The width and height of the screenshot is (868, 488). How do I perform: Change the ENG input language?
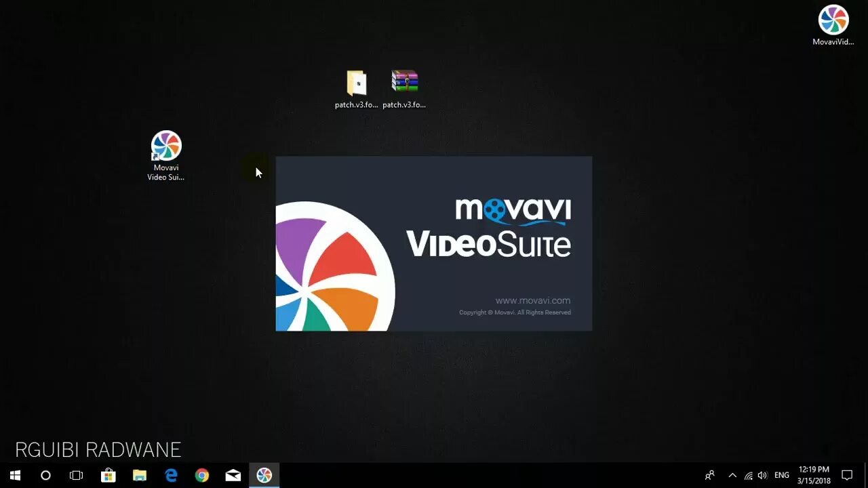tap(782, 475)
